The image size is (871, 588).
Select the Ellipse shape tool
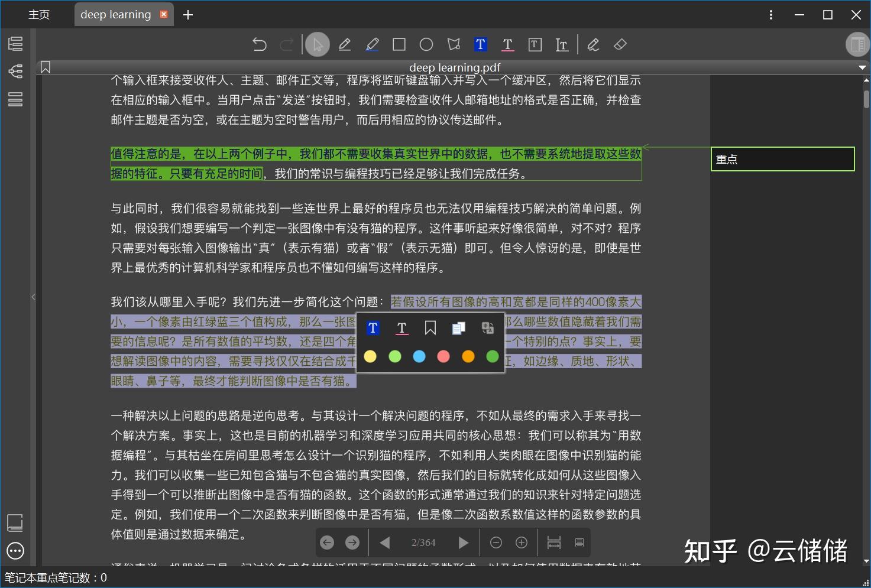tap(426, 44)
